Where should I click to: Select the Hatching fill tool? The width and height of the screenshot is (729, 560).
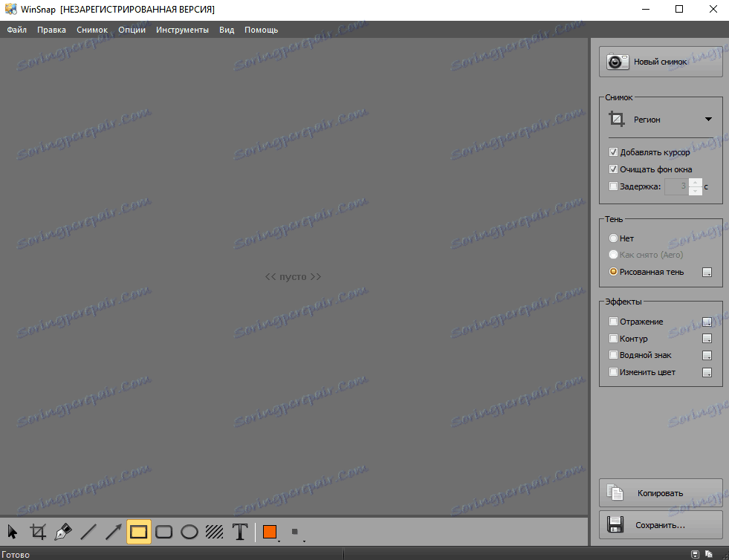tap(214, 532)
